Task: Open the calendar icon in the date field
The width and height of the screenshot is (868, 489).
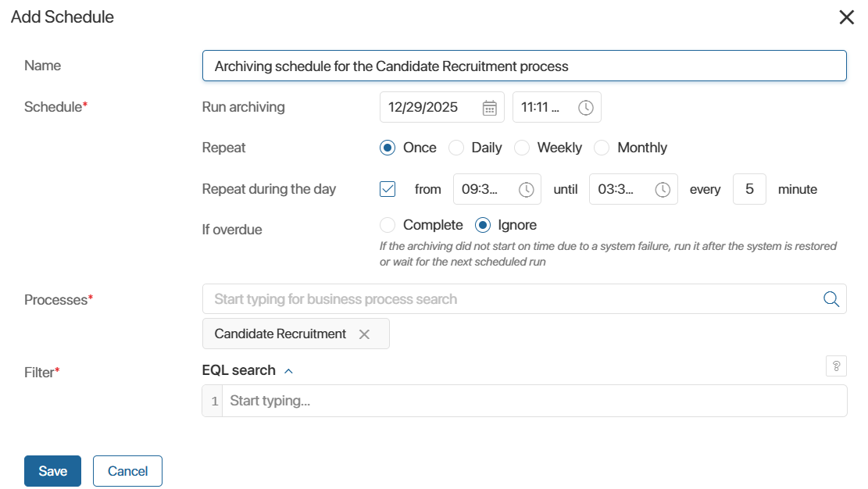Action: click(x=489, y=108)
